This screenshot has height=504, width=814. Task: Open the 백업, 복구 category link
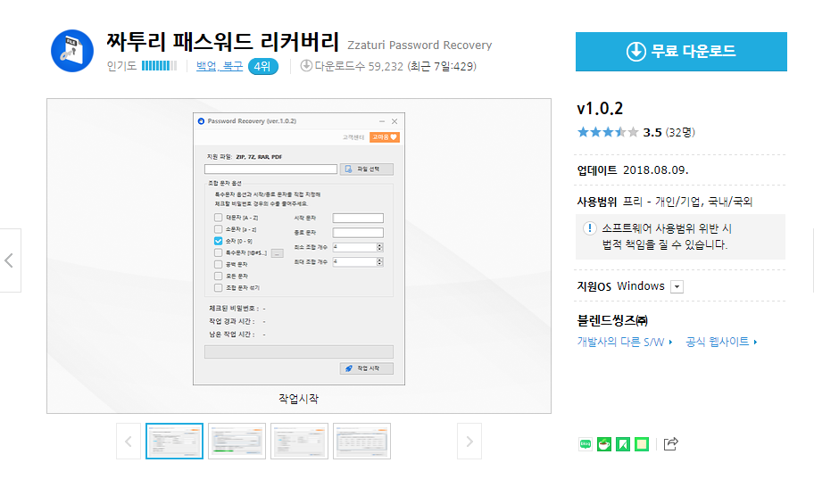coord(219,66)
